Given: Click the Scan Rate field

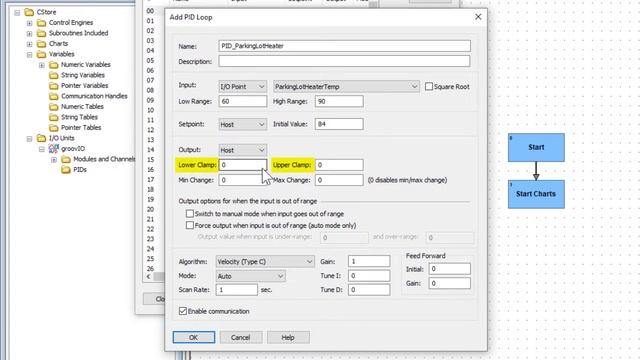Looking at the screenshot, I should [x=237, y=289].
